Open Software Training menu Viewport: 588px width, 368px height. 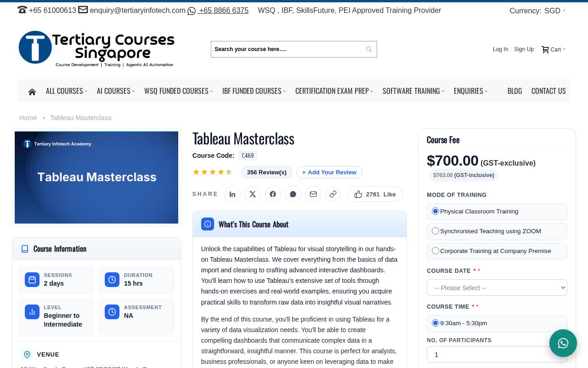point(413,91)
